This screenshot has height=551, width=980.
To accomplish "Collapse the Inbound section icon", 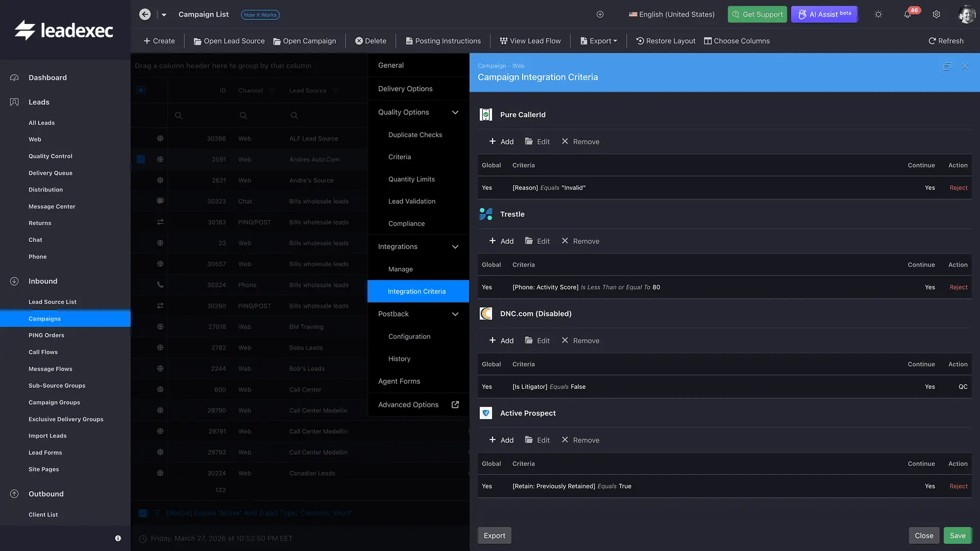I will coord(14,281).
